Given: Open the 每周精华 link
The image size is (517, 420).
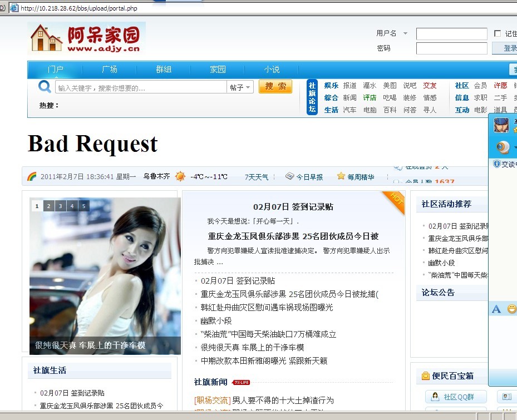Looking at the screenshot, I should click(361, 177).
